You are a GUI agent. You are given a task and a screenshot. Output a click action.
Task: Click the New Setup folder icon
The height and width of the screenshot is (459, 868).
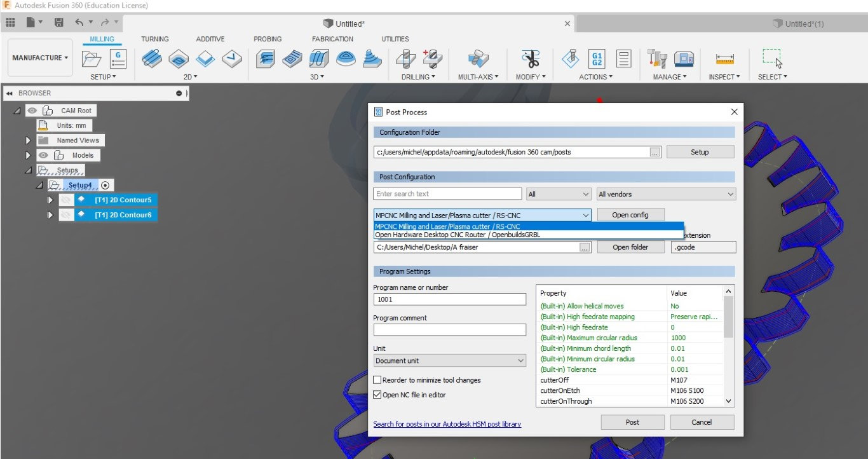point(92,59)
